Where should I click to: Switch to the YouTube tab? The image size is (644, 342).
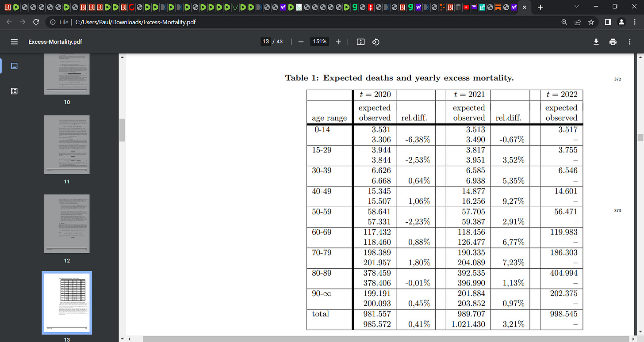(x=466, y=7)
